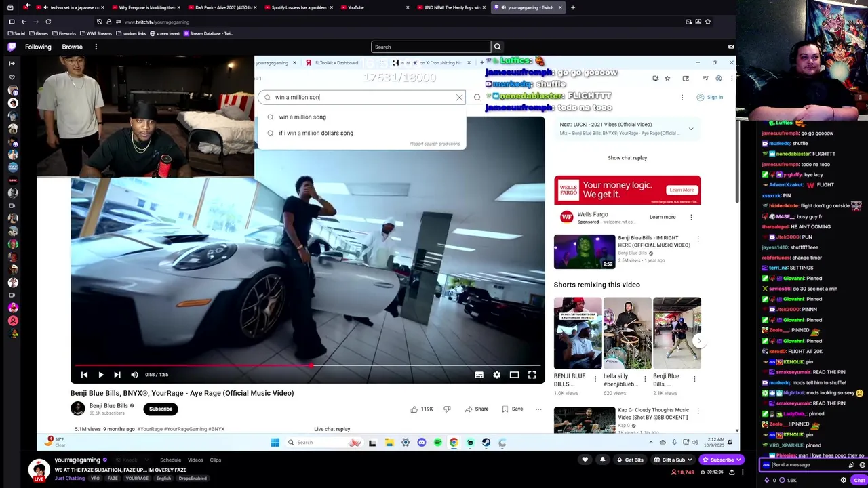Expand the Twitch followed channels sidebar

[12, 63]
